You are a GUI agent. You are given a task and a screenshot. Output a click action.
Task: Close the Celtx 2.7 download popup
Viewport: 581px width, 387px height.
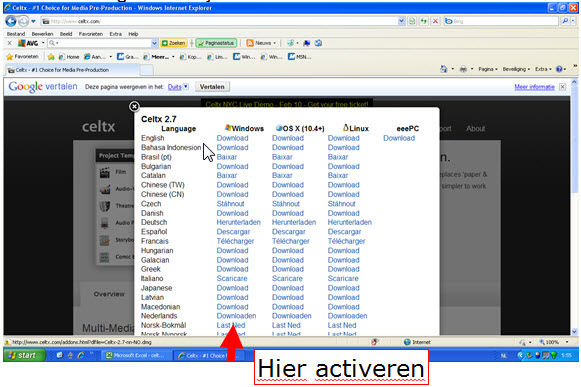(x=134, y=107)
